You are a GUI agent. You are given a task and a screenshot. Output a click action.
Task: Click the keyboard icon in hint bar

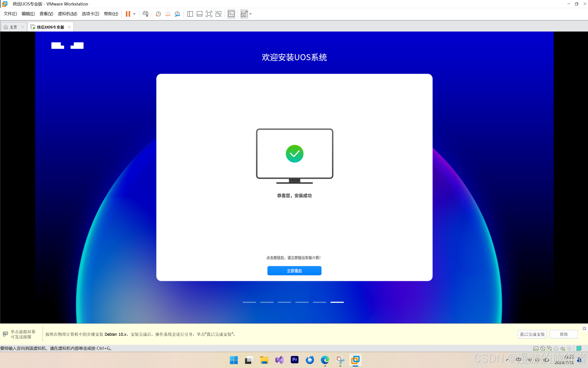pyautogui.click(x=5, y=334)
